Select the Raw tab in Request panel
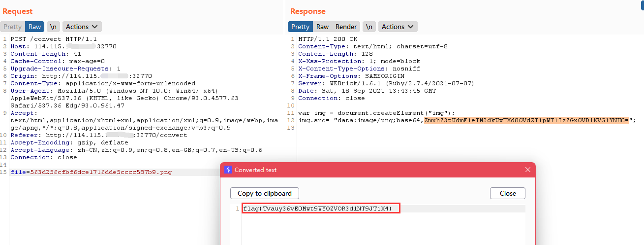Image resolution: width=644 pixels, height=245 pixels. coord(35,27)
